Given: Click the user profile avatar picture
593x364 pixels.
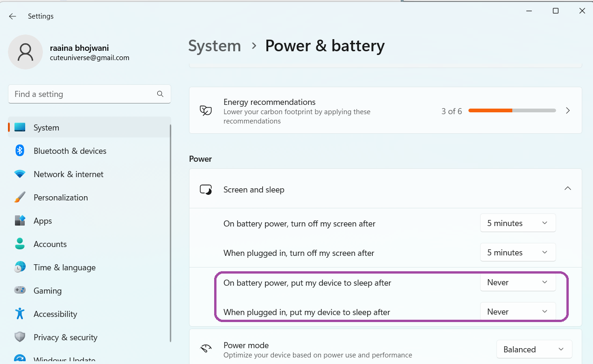Looking at the screenshot, I should pos(25,52).
